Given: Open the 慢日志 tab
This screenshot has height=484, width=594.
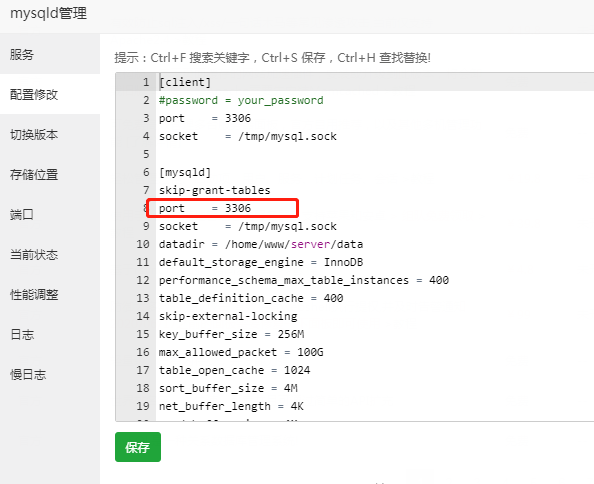Looking at the screenshot, I should click(x=50, y=375).
